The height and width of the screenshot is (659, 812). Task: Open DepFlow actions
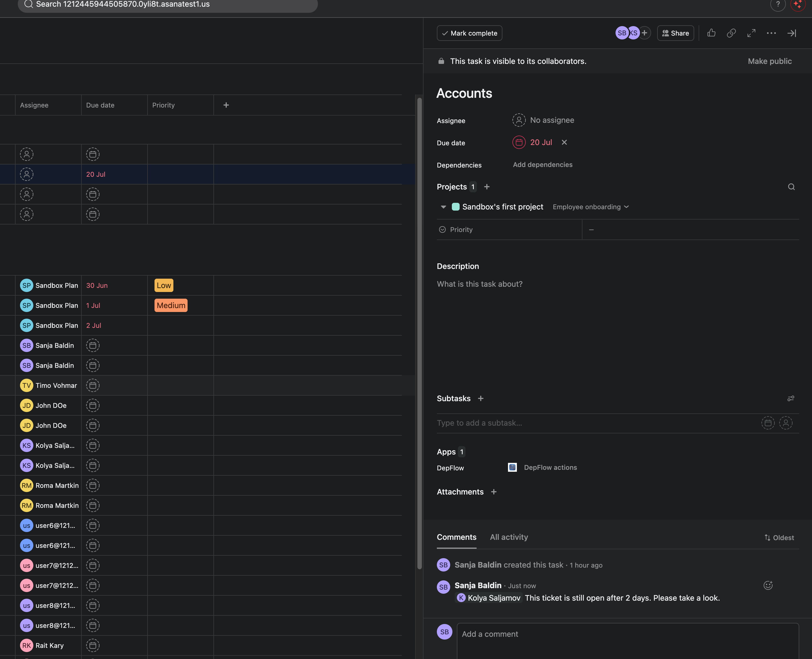click(x=550, y=468)
